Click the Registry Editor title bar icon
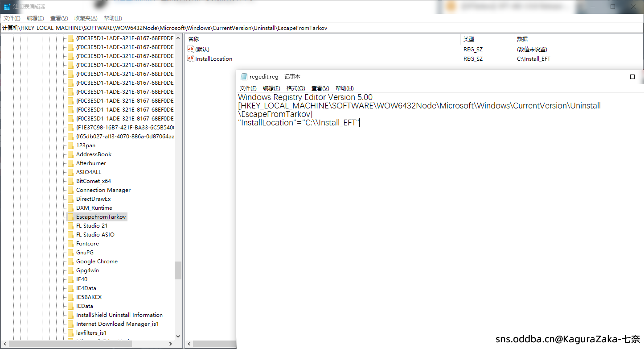 coord(7,7)
